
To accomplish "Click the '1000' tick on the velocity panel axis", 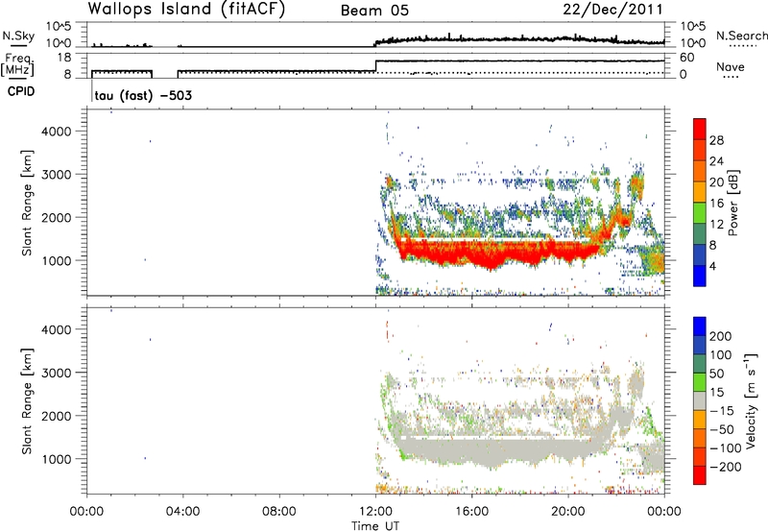I will 56,459.
